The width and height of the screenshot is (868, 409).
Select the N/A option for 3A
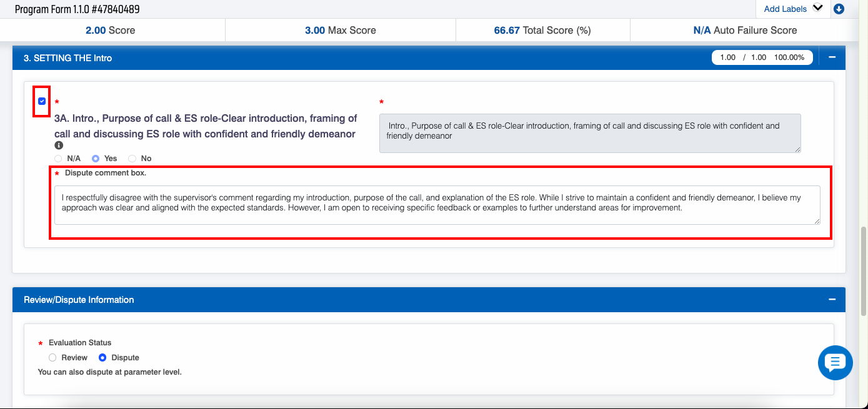(x=59, y=159)
